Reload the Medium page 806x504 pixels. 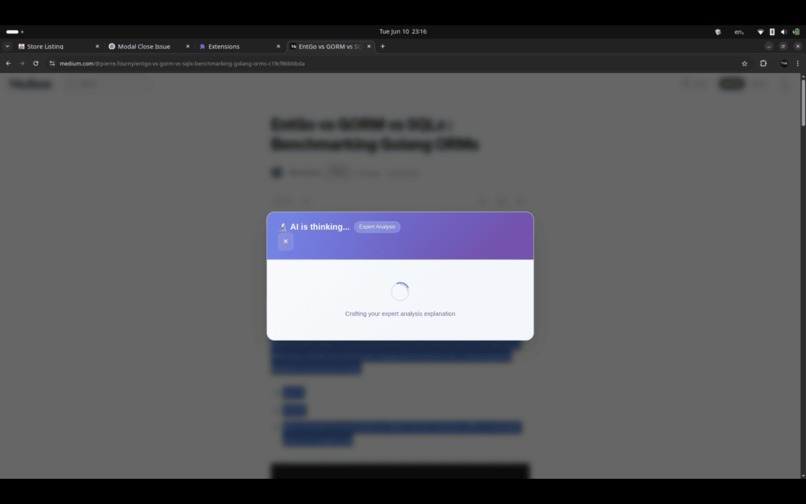point(35,63)
